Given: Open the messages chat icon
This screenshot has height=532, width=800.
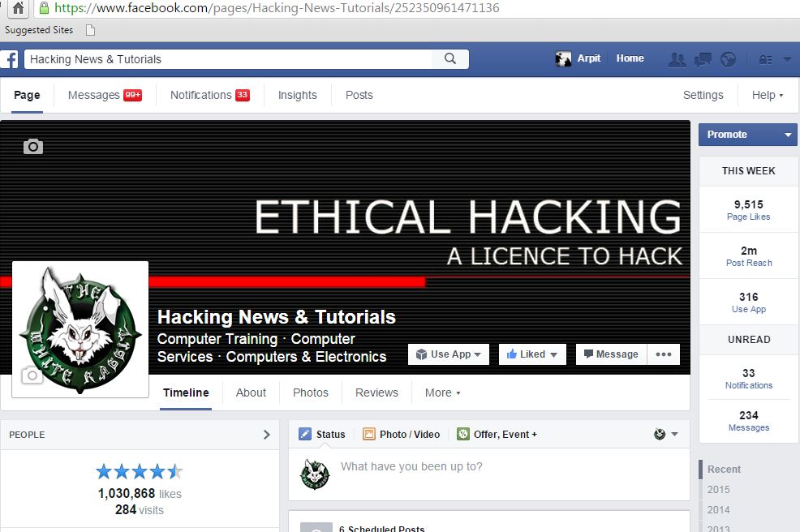Looking at the screenshot, I should pos(703,59).
